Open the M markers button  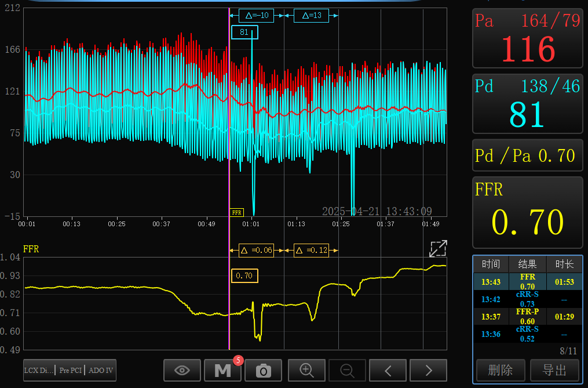pyautogui.click(x=222, y=371)
